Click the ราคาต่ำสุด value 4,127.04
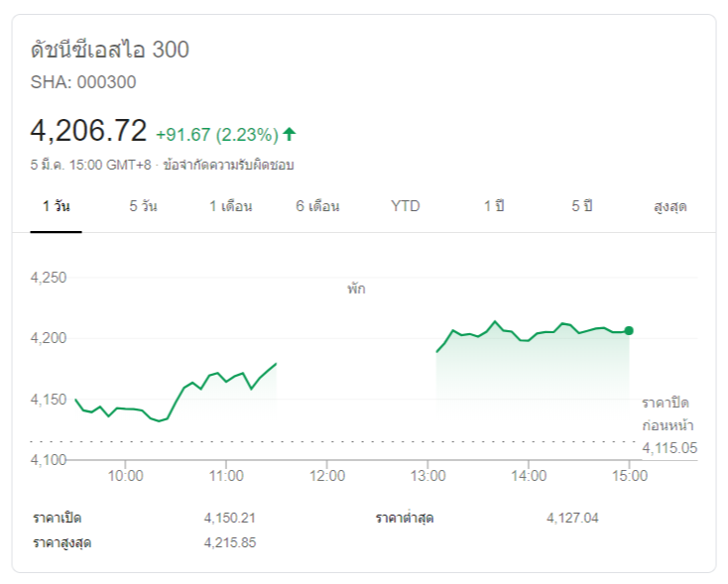The height and width of the screenshot is (584, 728). [572, 518]
